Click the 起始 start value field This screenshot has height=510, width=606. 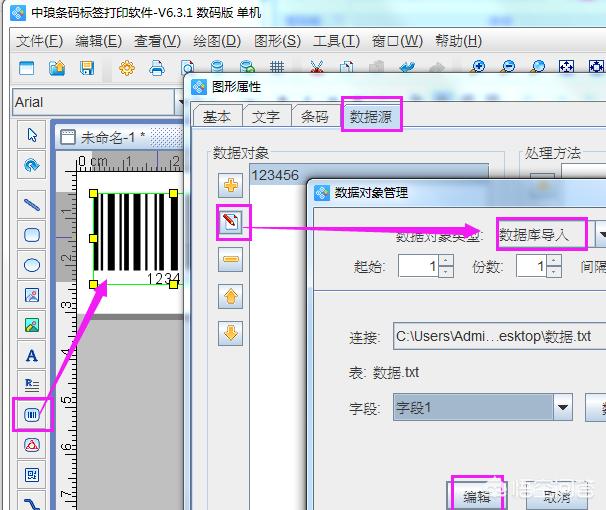tap(418, 266)
